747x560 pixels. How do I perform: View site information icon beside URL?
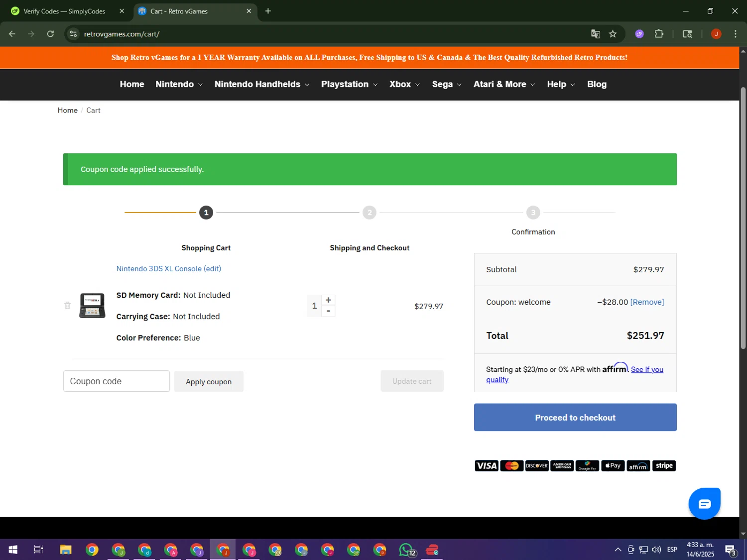(73, 34)
